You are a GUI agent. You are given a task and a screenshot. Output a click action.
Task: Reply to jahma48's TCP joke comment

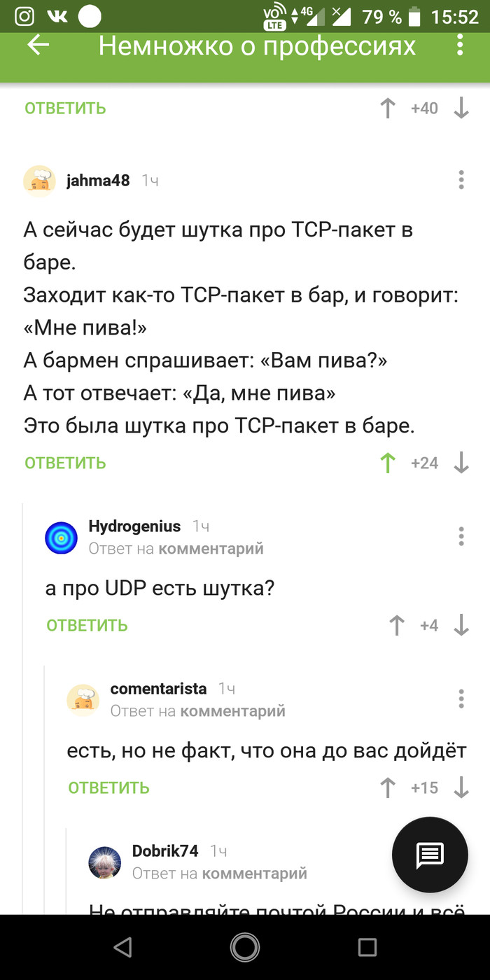pyautogui.click(x=65, y=463)
